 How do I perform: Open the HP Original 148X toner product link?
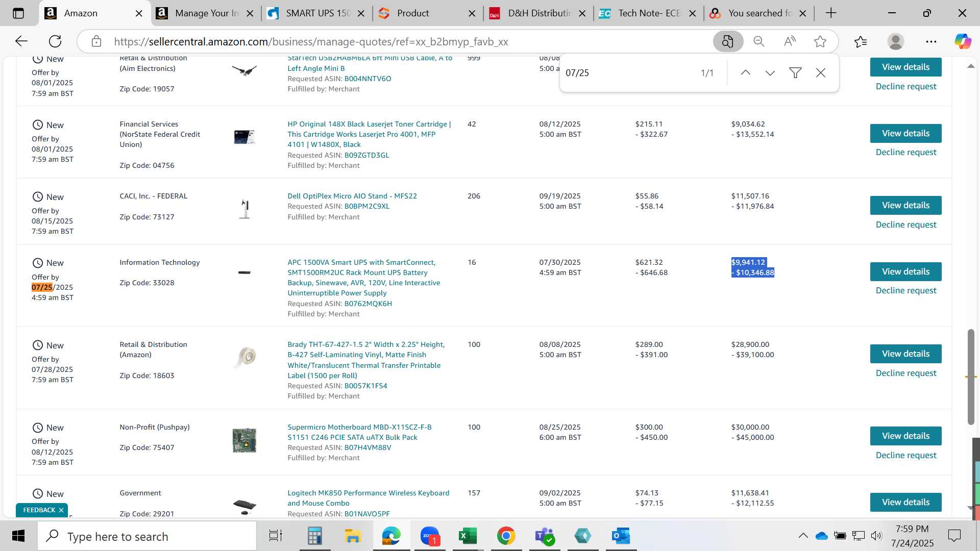[369, 135]
